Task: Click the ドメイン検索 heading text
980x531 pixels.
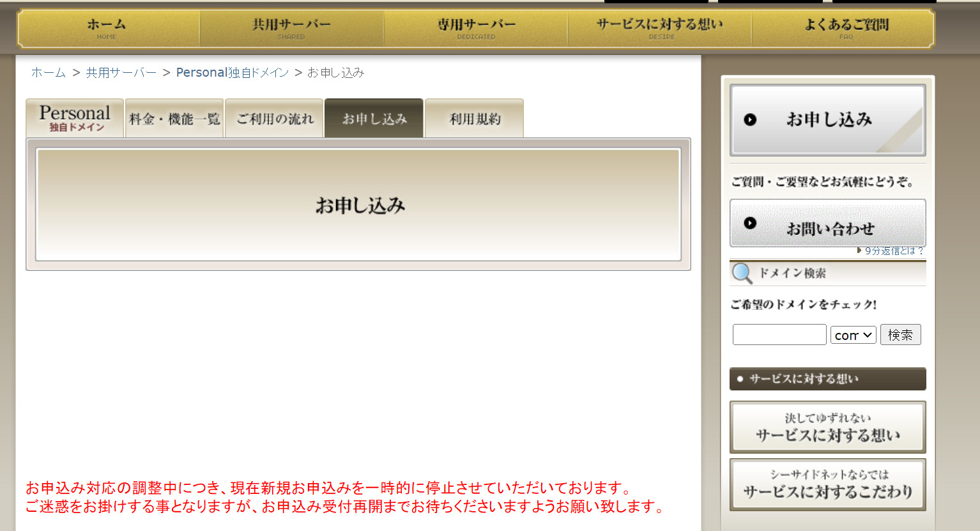Action: (792, 273)
